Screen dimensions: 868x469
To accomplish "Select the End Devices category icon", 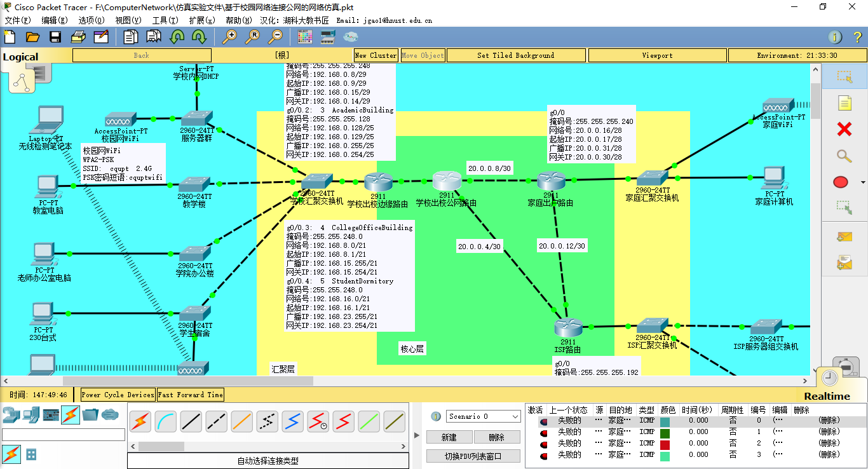I will (31, 415).
